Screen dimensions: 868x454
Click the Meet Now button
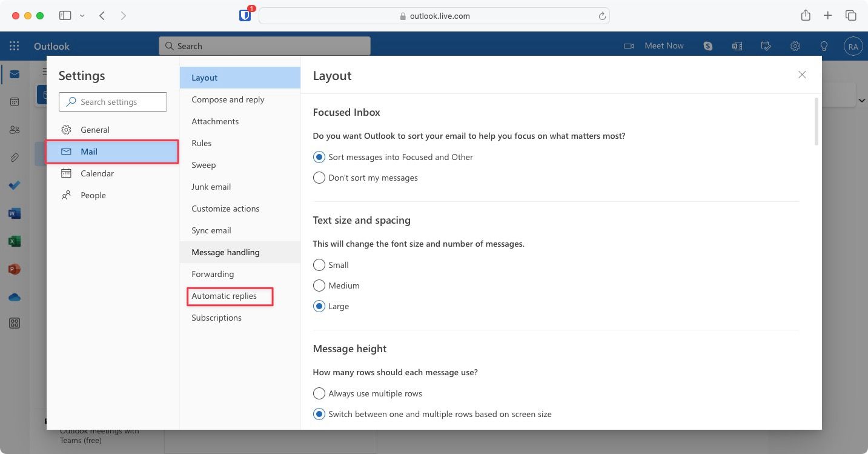point(664,45)
